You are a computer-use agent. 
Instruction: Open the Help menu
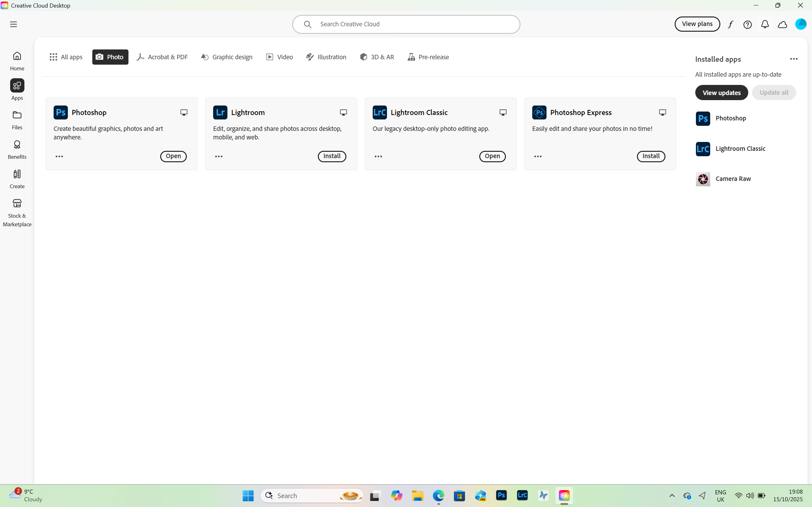tap(748, 24)
